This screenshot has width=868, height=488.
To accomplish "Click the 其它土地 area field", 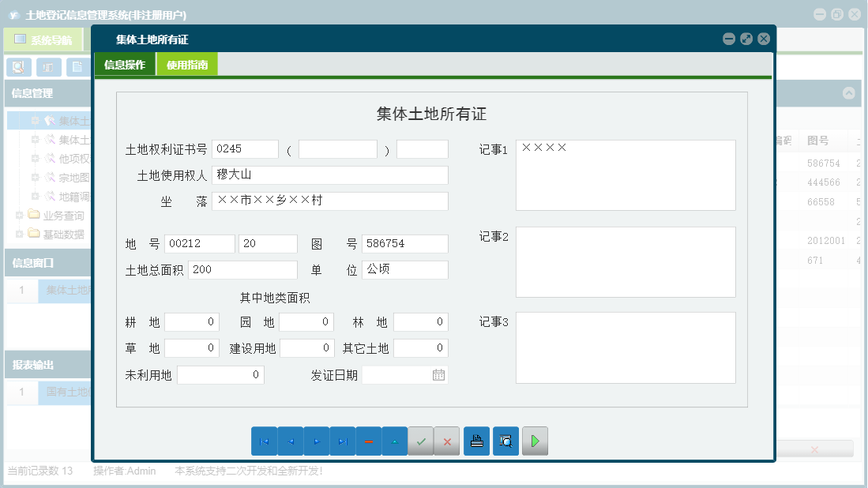I will [421, 347].
